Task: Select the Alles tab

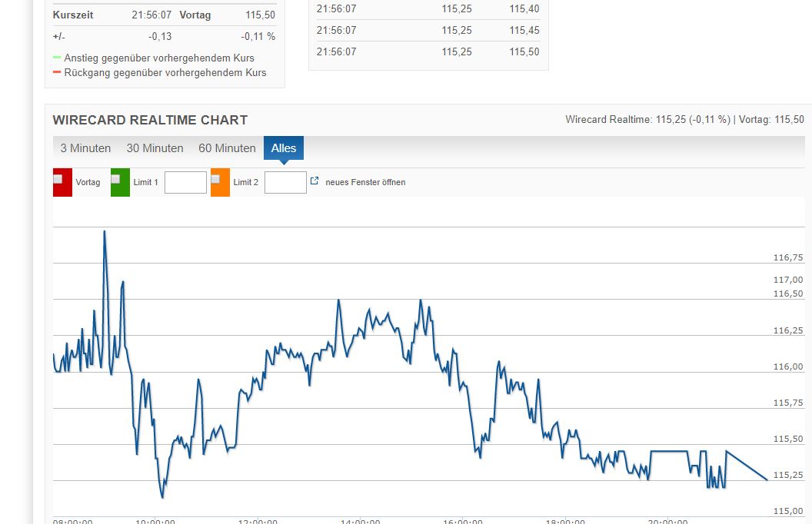Action: 284,148
